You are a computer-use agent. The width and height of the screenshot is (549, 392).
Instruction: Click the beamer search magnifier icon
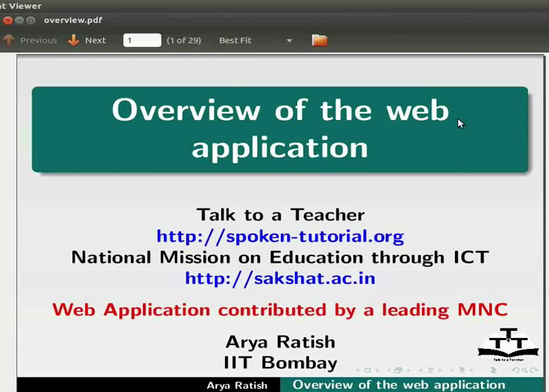(524, 370)
